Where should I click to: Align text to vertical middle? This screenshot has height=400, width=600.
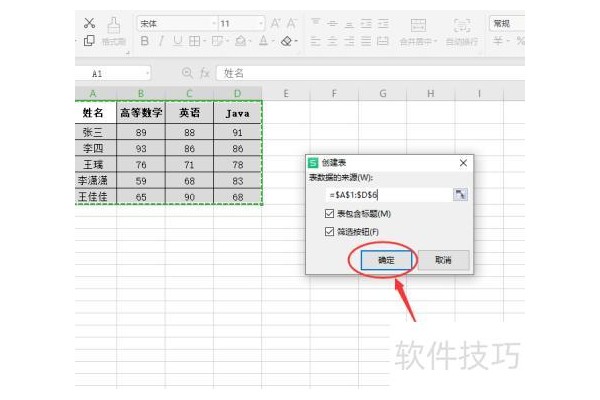tap(332, 24)
